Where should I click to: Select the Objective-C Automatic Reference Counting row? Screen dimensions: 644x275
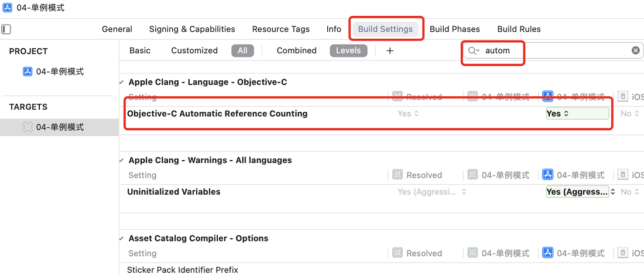(x=382, y=113)
